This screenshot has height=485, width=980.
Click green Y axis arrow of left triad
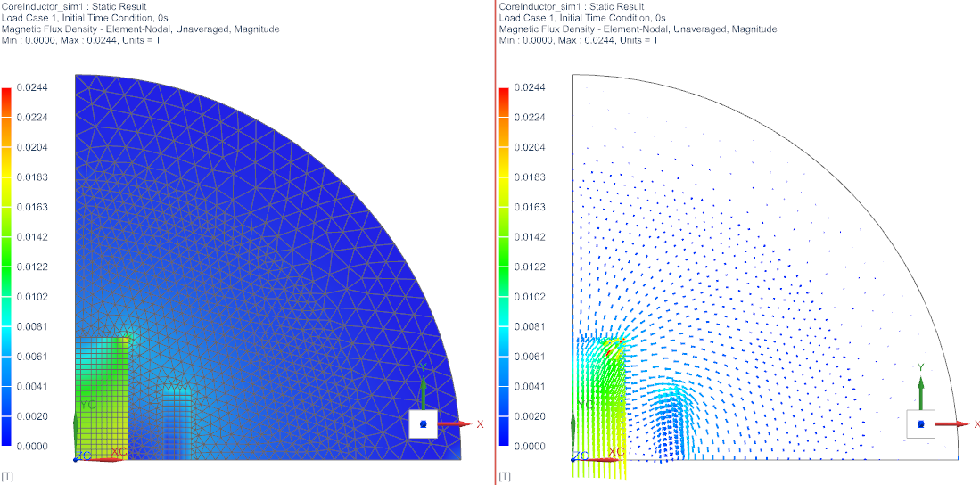[x=423, y=388]
